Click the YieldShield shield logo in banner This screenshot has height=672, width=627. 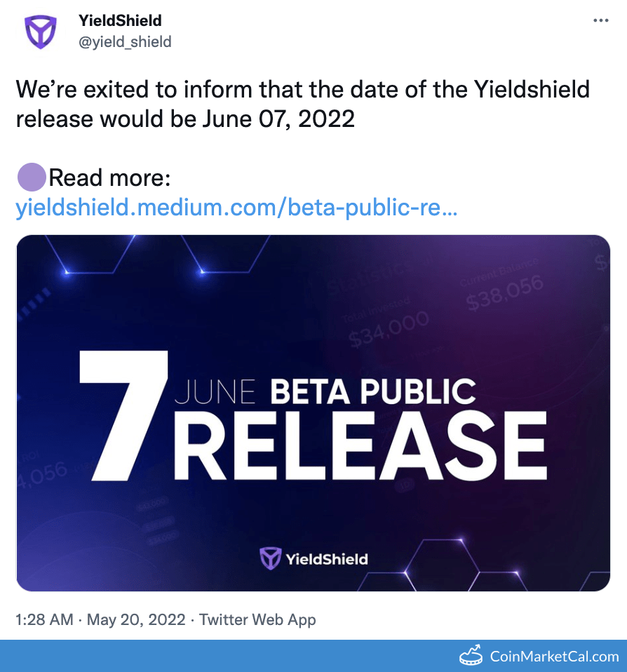[270, 558]
